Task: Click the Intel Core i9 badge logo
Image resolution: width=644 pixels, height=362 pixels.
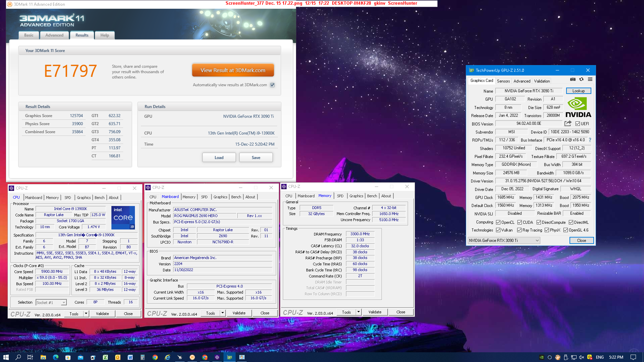Action: [x=123, y=218]
